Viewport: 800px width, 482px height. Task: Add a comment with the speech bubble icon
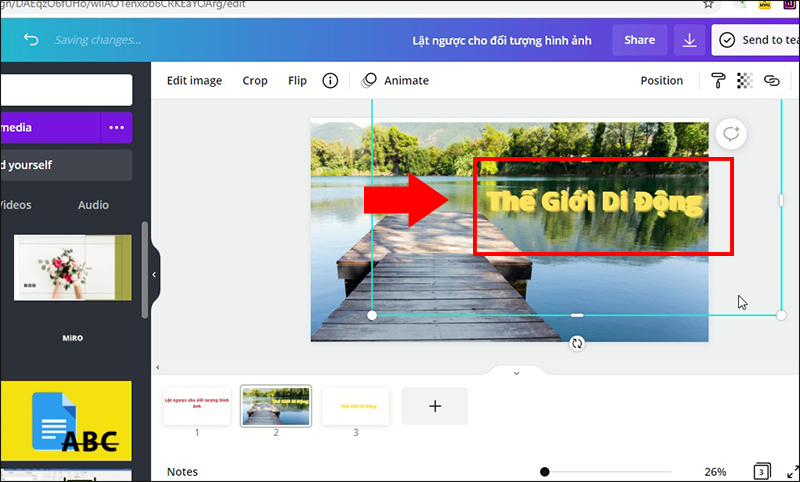tap(731, 134)
